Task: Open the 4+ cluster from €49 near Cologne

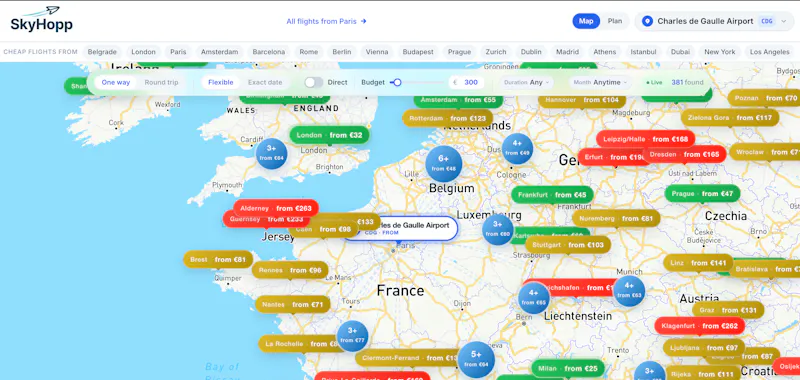Action: 517,148
